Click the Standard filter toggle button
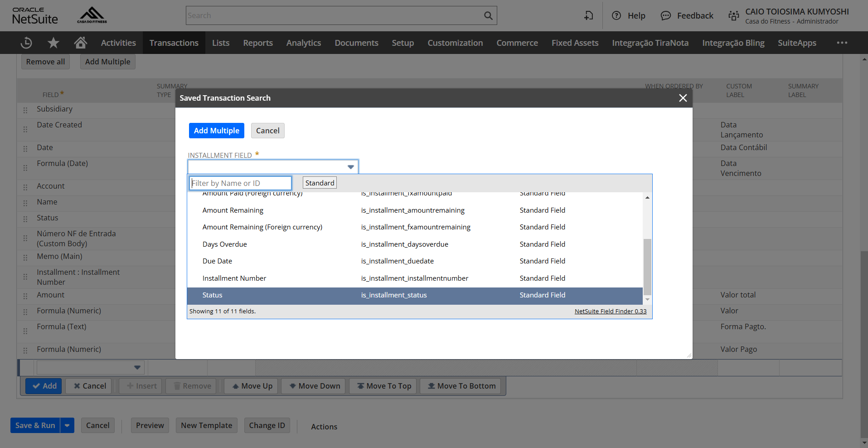Viewport: 868px width, 448px height. [319, 182]
